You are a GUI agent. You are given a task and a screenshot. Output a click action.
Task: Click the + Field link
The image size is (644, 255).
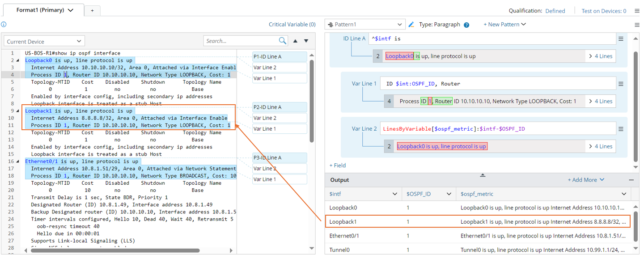click(338, 166)
